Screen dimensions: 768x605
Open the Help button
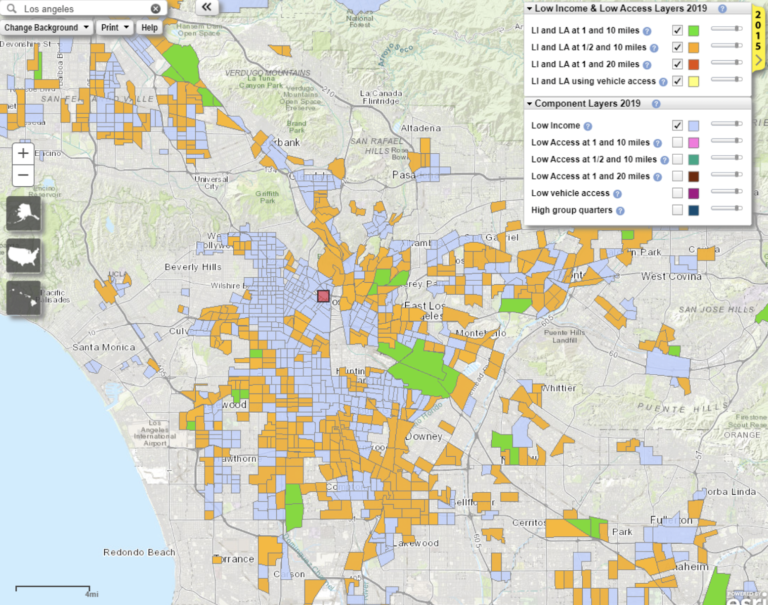click(149, 27)
